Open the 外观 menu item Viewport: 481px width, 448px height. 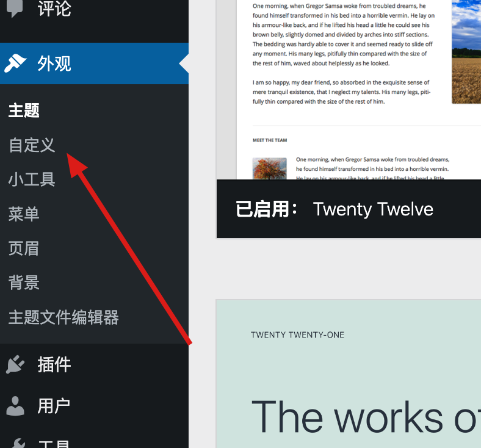94,63
